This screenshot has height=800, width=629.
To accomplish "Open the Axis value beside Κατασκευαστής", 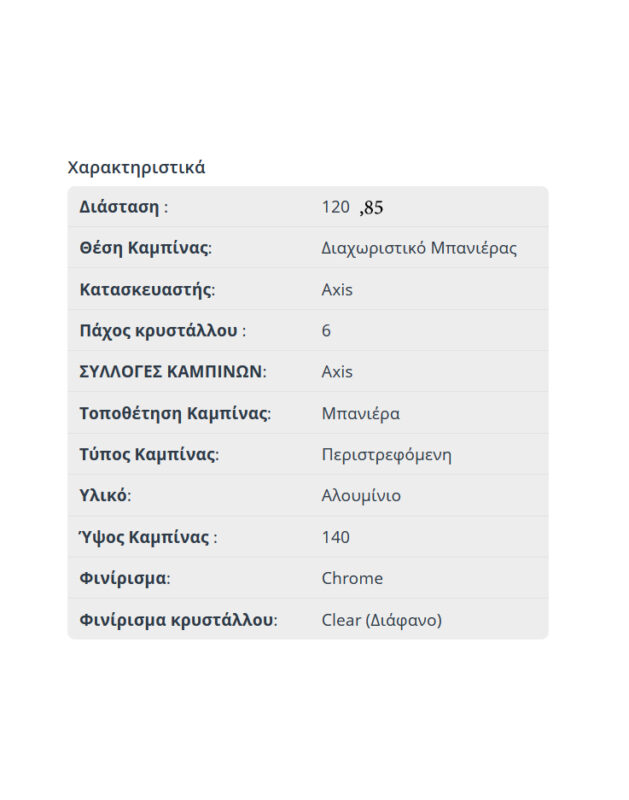I will (337, 290).
